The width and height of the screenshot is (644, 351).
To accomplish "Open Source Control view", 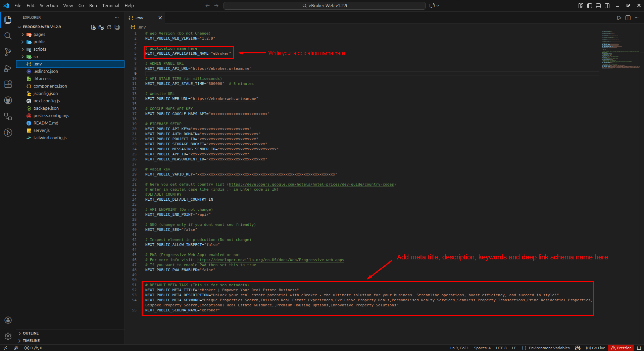I will coord(8,52).
